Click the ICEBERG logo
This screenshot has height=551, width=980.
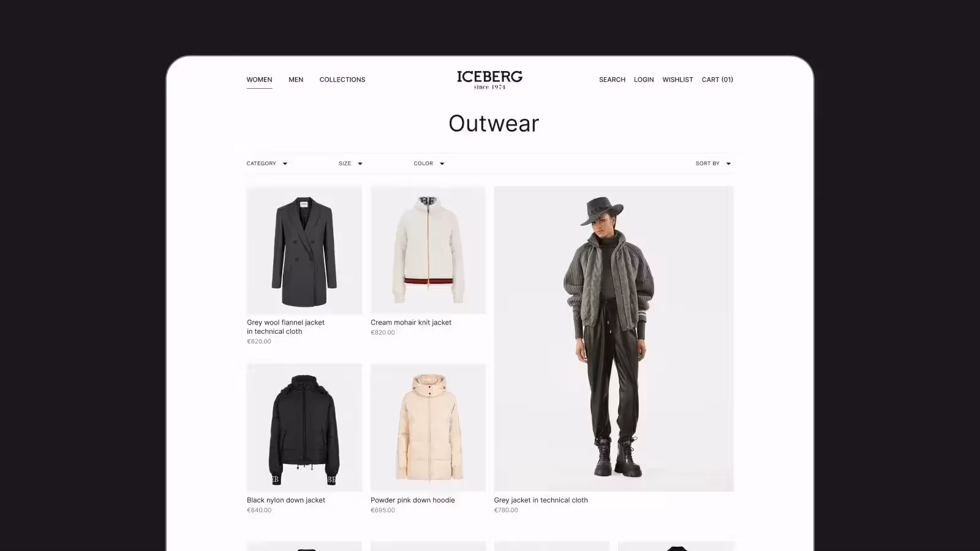[489, 80]
